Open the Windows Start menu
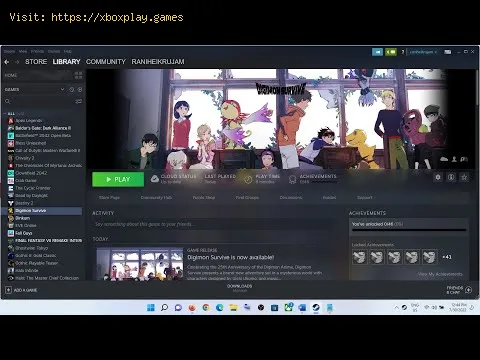This screenshot has width=480, height=360. pos(151,307)
